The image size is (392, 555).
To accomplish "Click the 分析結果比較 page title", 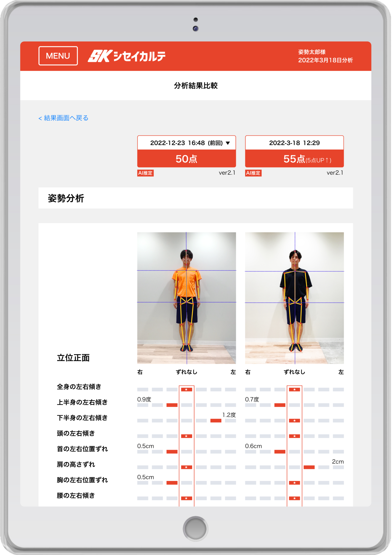I will (196, 85).
